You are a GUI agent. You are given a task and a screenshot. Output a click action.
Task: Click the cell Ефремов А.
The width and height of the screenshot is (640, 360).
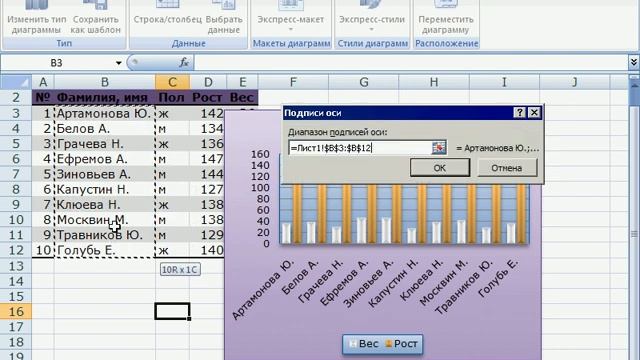104,159
